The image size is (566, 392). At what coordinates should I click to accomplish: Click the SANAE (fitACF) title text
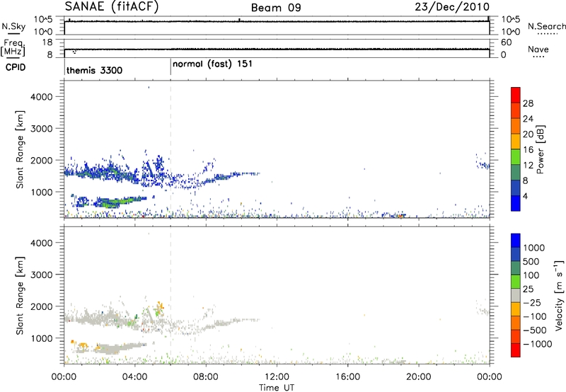112,7
